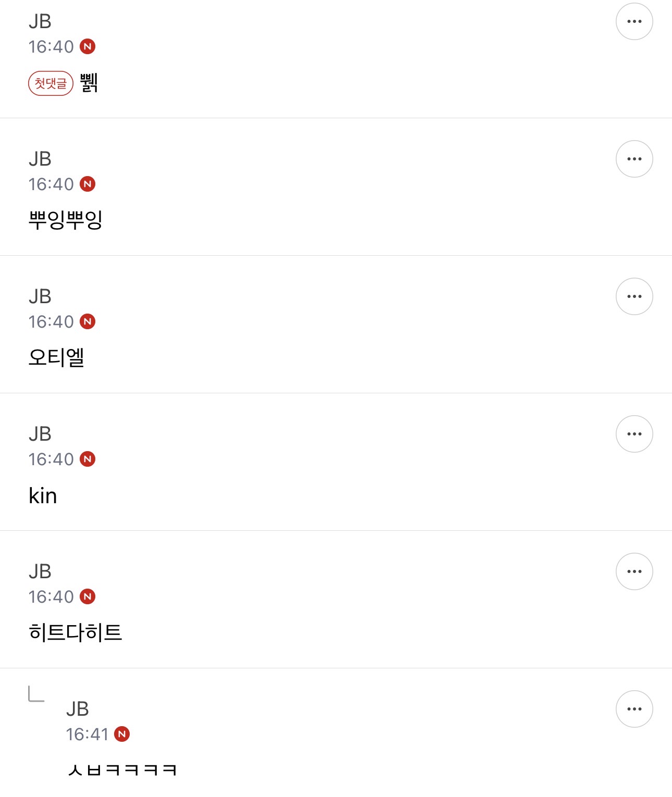Click the new badge on the 16:41 reply
672x797 pixels.
[x=122, y=734]
